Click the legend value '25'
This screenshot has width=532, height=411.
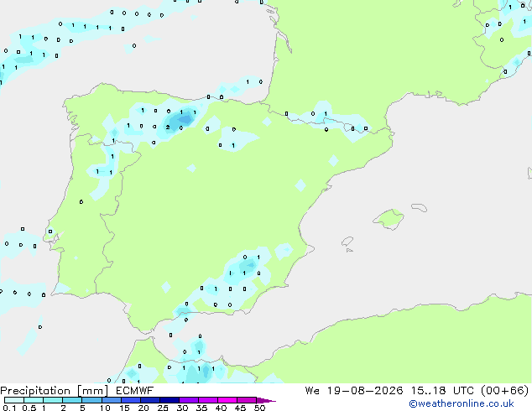tap(163, 408)
